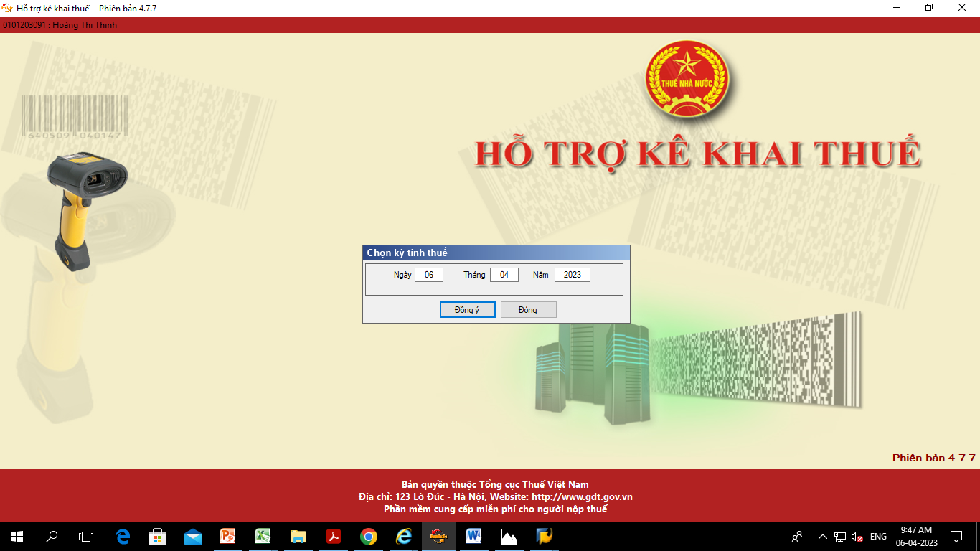This screenshot has height=551, width=980.
Task: Restore down the HTKK window
Action: (x=930, y=8)
